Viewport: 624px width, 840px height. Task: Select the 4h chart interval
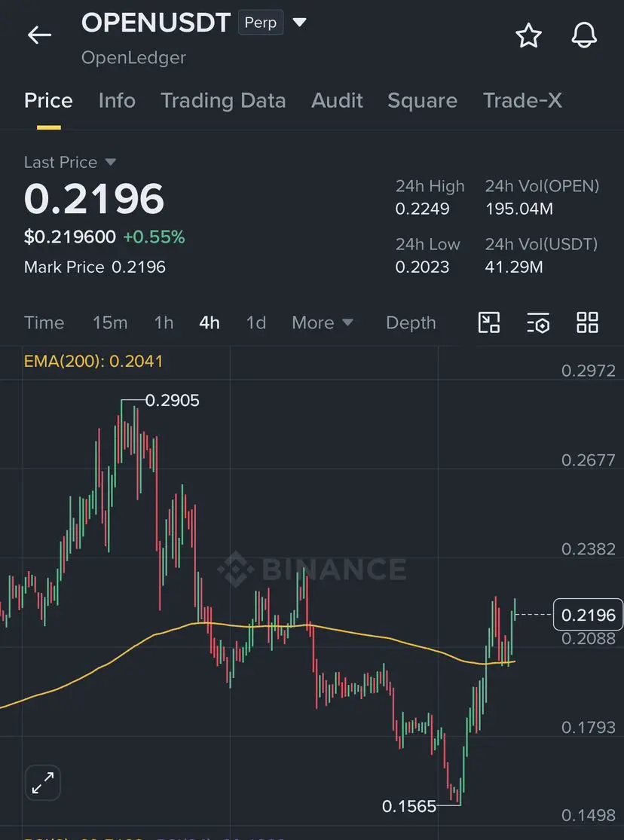pyautogui.click(x=209, y=322)
